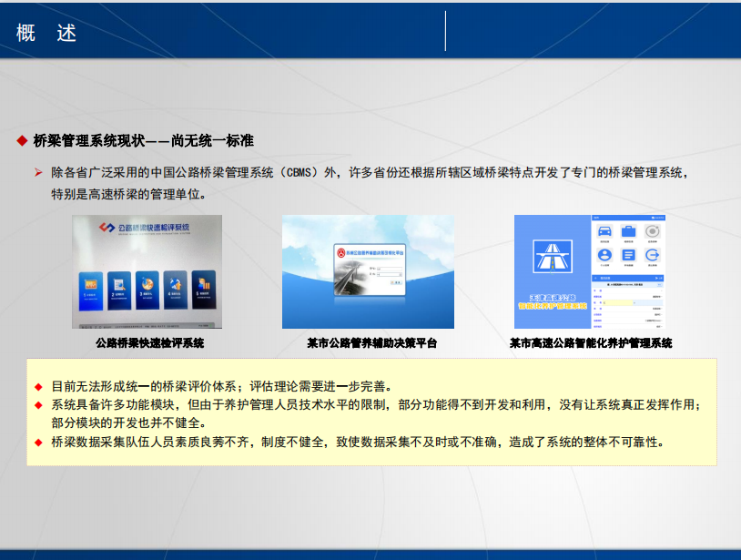Image resolution: width=741 pixels, height=560 pixels.
Task: Tap the document list icon
Action: (628, 257)
